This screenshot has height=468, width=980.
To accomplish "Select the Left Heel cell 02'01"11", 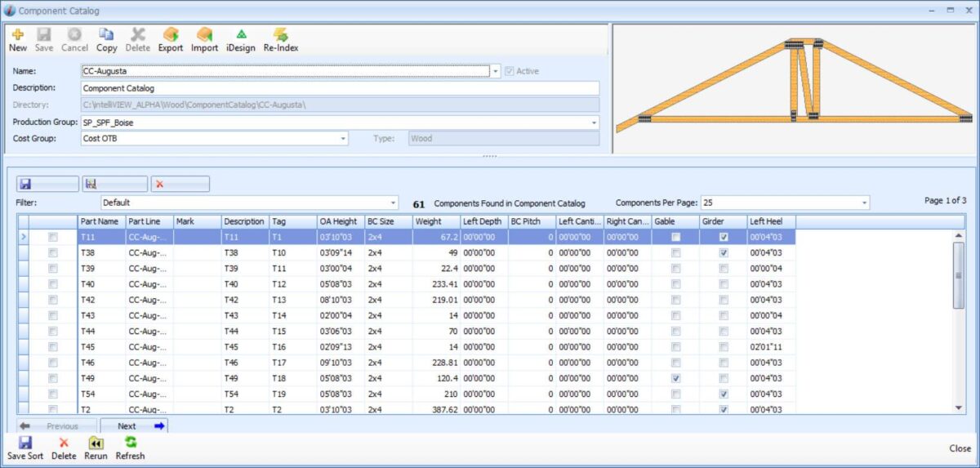I will coord(771,347).
